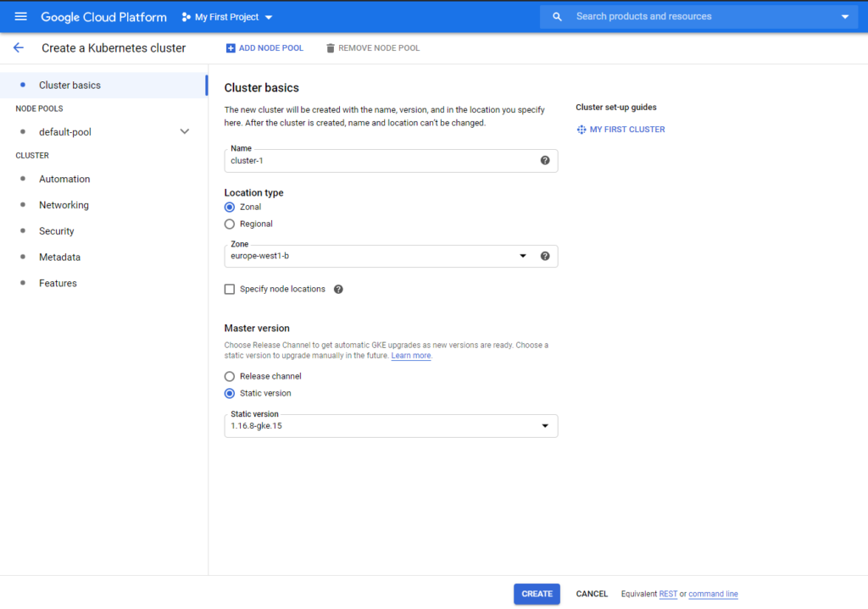Expand the default-pool node pool chevron
The width and height of the screenshot is (868, 609).
(x=184, y=131)
